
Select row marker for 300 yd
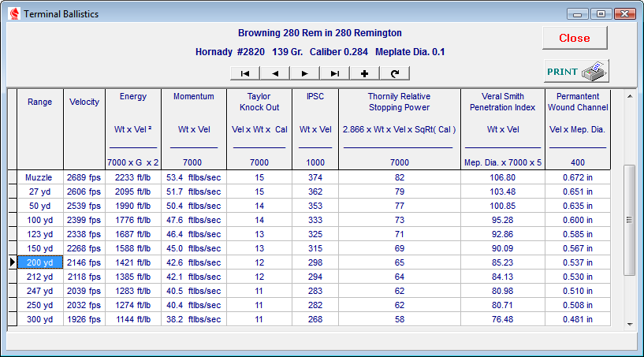12,319
